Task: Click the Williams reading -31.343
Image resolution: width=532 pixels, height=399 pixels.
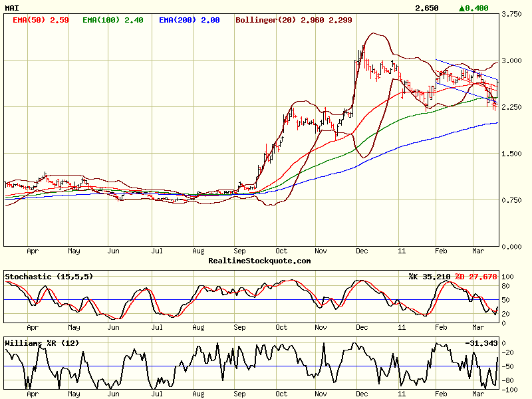Action: click(481, 343)
